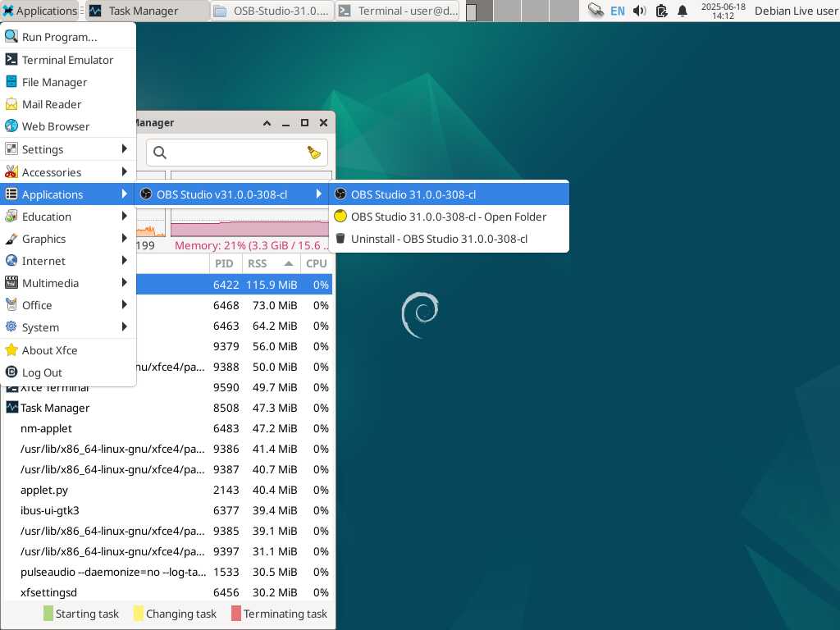Image resolution: width=840 pixels, height=630 pixels.
Task: Click the Accessories scissors icon
Action: pos(11,172)
